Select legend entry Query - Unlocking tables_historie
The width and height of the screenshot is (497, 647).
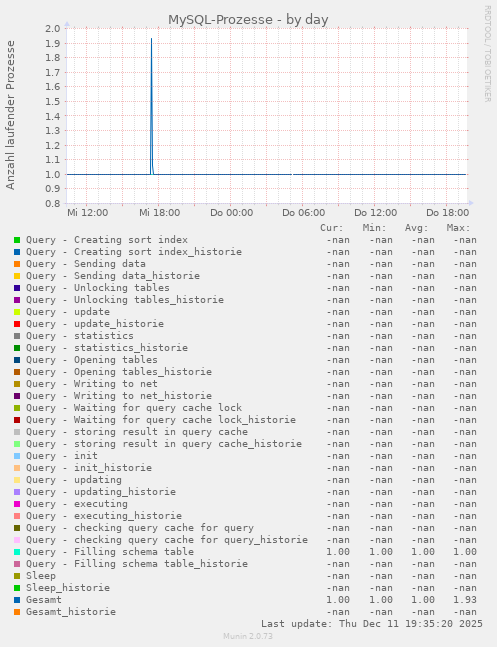coord(125,300)
